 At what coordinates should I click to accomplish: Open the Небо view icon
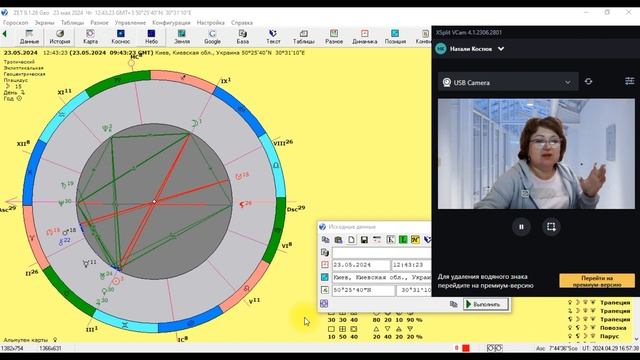[151, 37]
